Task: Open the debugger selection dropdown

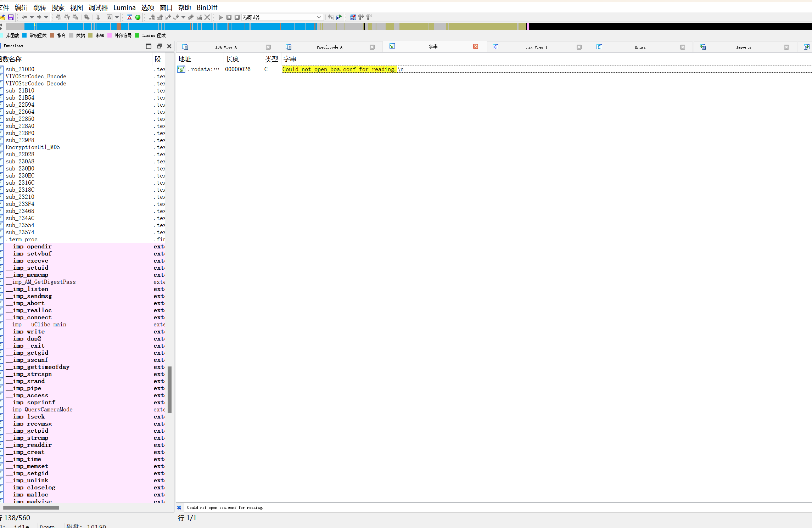Action: pyautogui.click(x=319, y=17)
